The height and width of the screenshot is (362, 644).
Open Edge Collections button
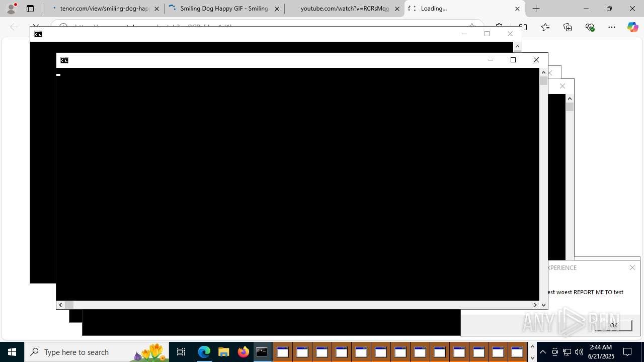click(568, 27)
